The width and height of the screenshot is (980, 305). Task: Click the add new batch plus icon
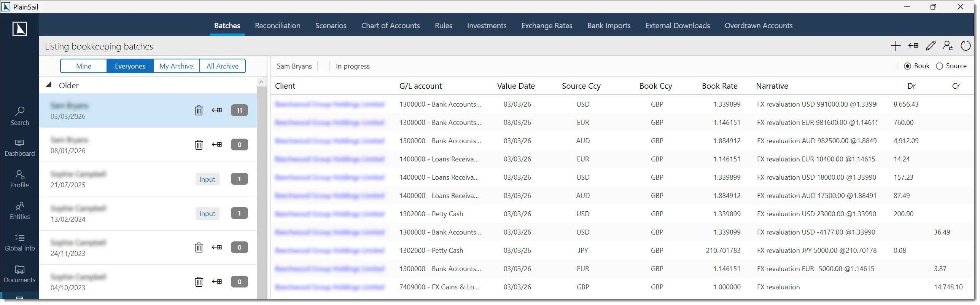pos(896,46)
